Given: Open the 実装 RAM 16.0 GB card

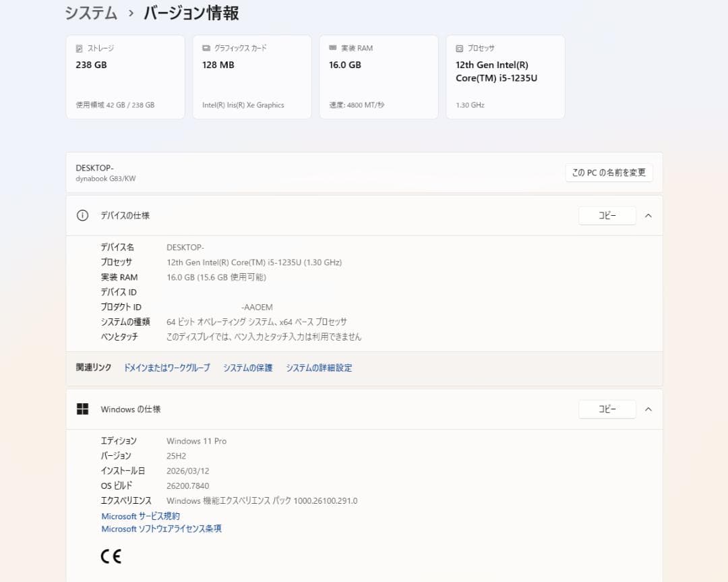Looking at the screenshot, I should click(379, 77).
